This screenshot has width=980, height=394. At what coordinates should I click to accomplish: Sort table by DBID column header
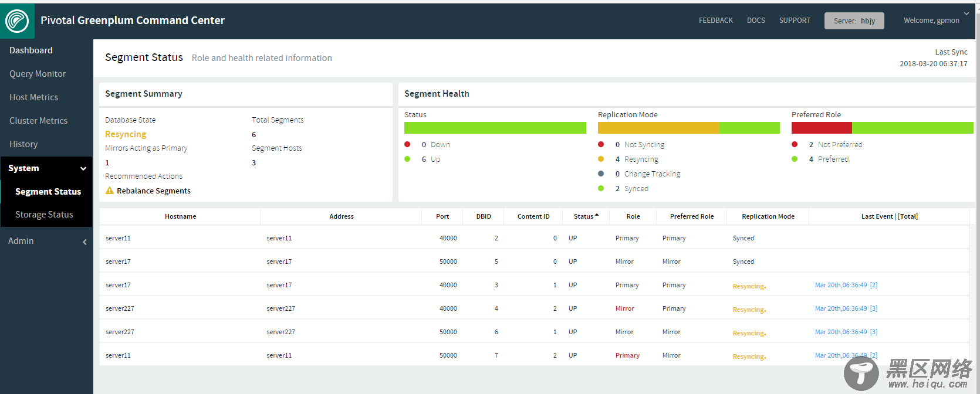pos(484,216)
